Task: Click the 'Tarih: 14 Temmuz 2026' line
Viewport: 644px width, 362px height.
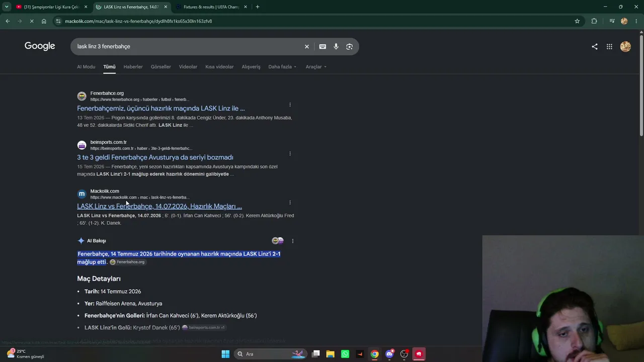Action: pyautogui.click(x=113, y=292)
